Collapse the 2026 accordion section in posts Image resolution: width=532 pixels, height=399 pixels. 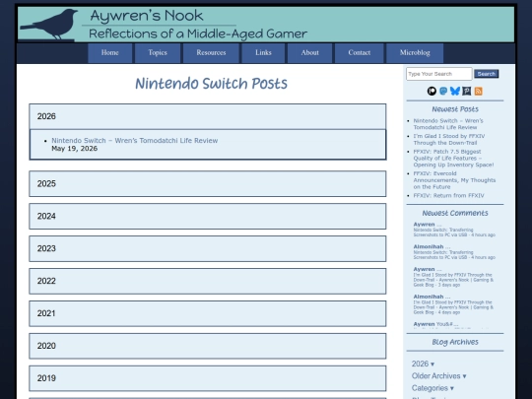(208, 116)
